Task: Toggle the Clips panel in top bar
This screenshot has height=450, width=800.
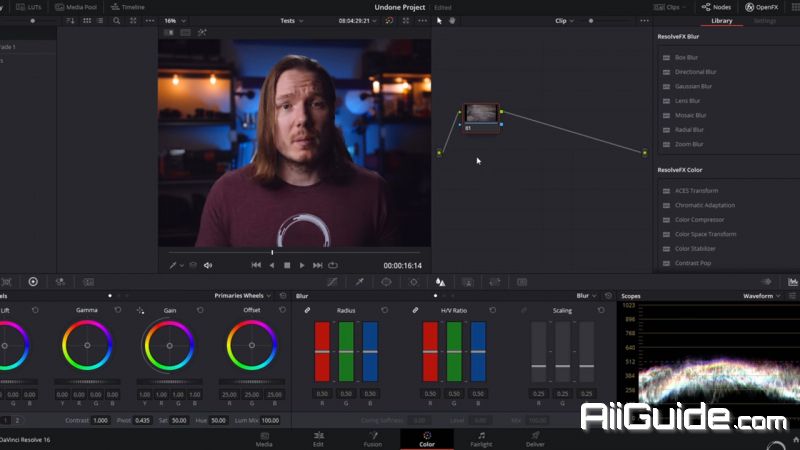Action: [x=669, y=7]
